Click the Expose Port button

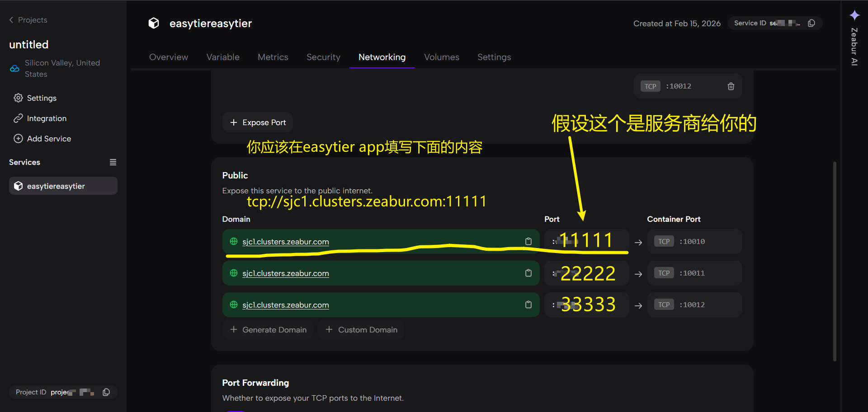[258, 122]
